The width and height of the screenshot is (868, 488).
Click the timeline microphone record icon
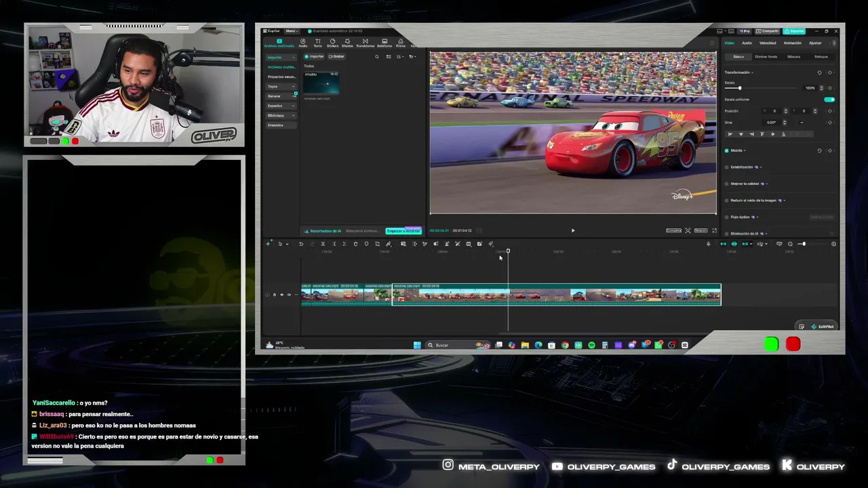point(709,244)
